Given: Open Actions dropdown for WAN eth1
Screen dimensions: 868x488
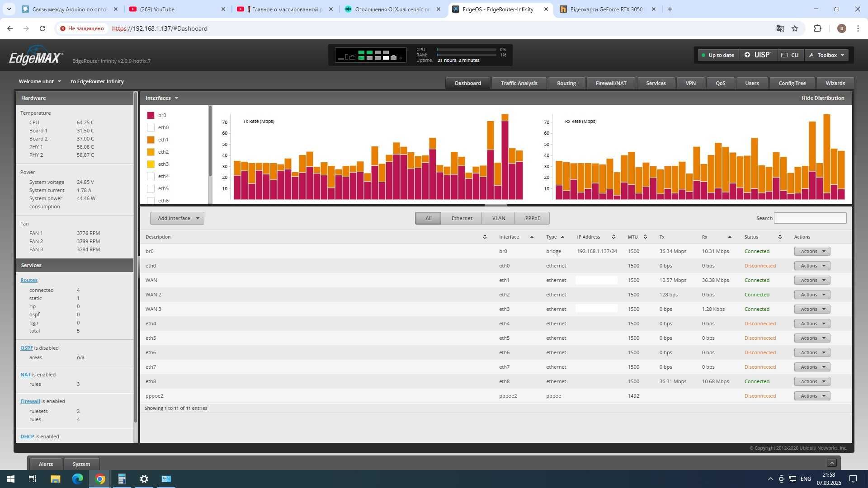Looking at the screenshot, I should [x=812, y=280].
